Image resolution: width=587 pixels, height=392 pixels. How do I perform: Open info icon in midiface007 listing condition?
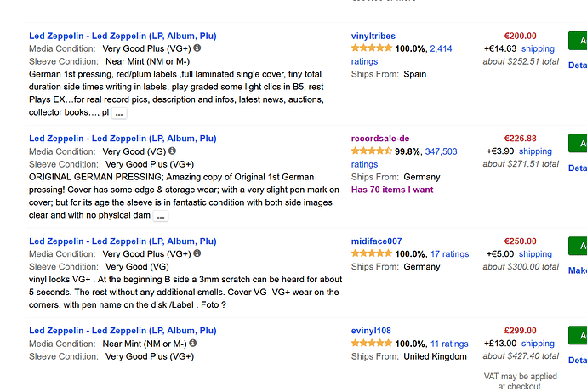[x=197, y=253]
